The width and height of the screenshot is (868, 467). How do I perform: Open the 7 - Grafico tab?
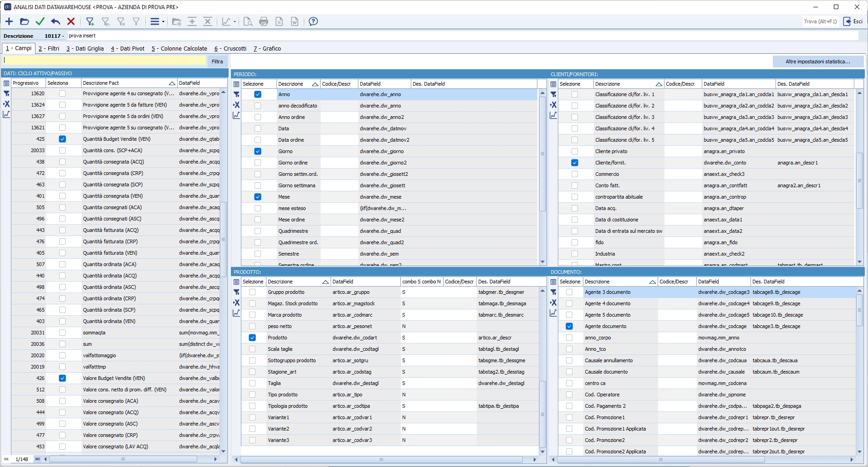pos(267,49)
